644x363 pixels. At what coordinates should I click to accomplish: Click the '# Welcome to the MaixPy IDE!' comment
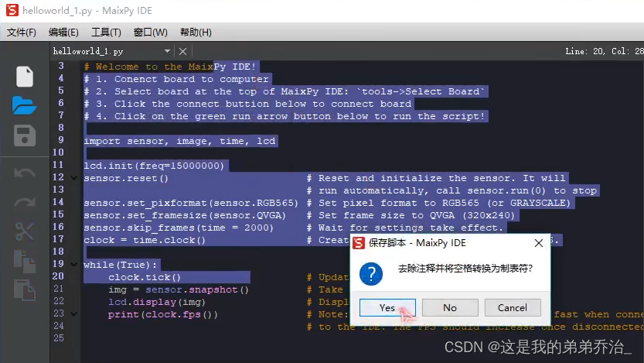click(x=170, y=67)
